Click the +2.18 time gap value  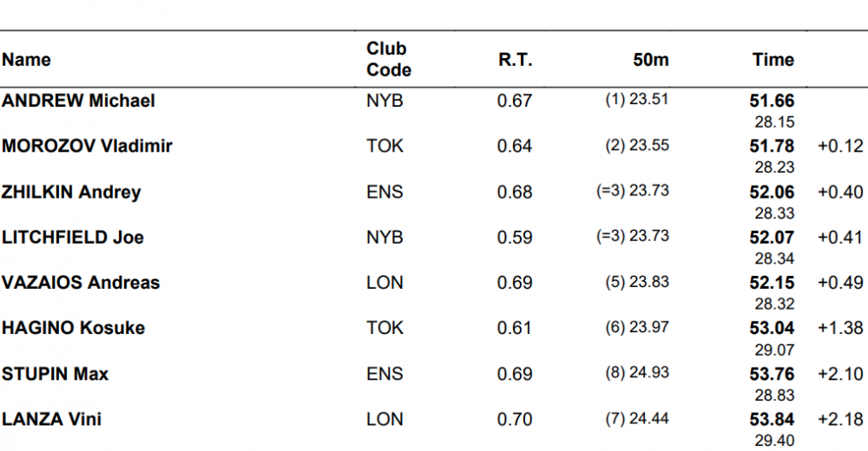point(840,419)
